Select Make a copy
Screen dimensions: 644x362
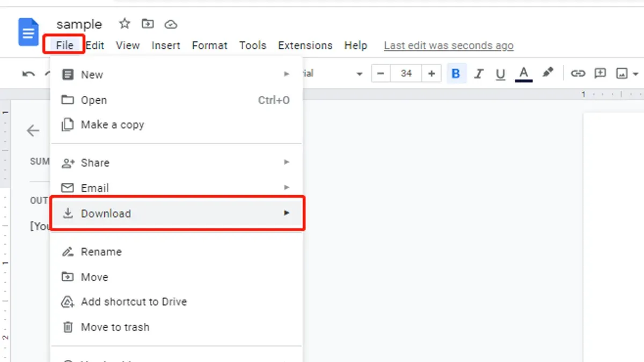pyautogui.click(x=177, y=124)
